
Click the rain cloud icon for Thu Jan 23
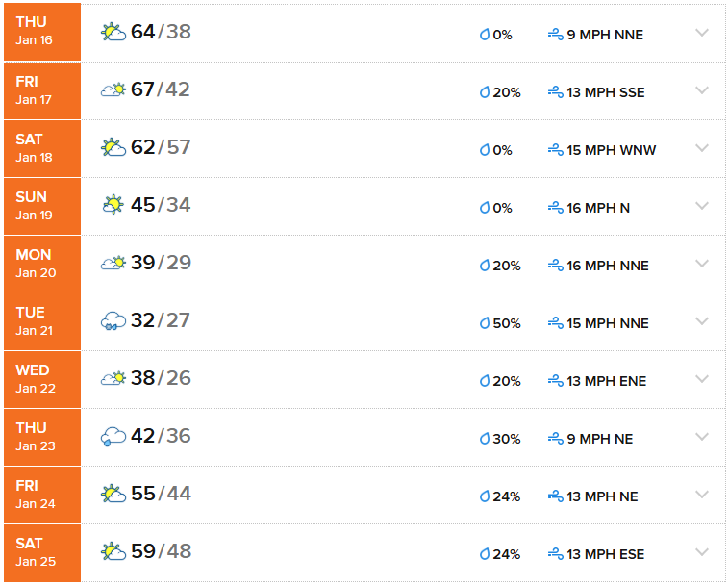(x=113, y=436)
